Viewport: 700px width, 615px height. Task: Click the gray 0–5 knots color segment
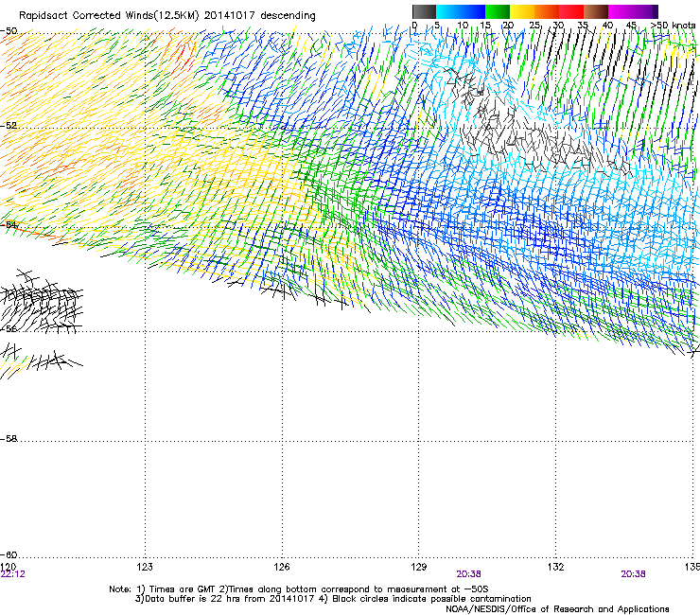pos(424,11)
